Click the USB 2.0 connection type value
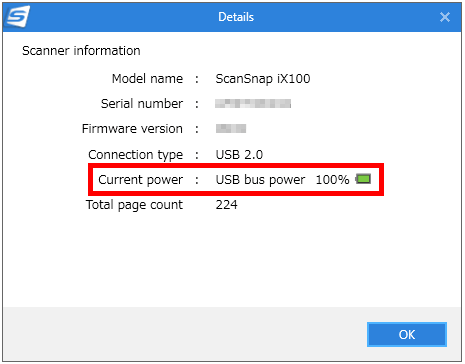465x364 pixels. click(x=239, y=155)
